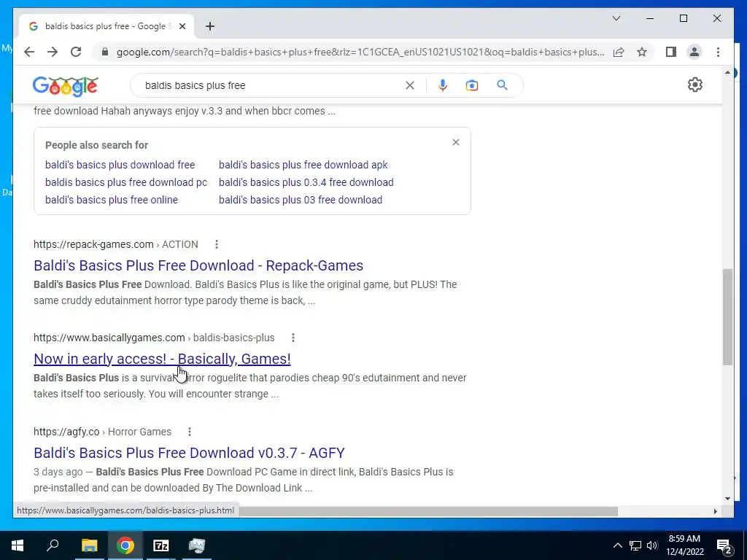Viewport: 747px width, 560px height.
Task: Open Now in early access! - Basically, Games!
Action: coord(162,359)
